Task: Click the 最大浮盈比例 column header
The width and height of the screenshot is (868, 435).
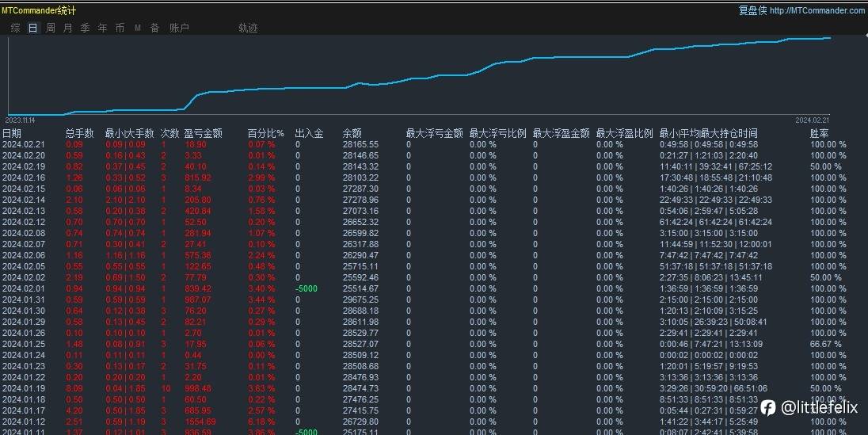Action: [x=624, y=133]
